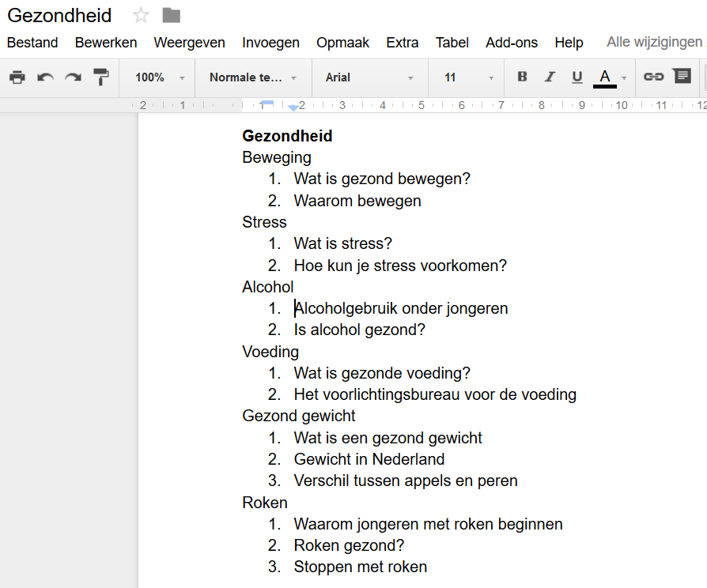Open the Extra menu
Screen dimensions: 707x588
coord(403,43)
